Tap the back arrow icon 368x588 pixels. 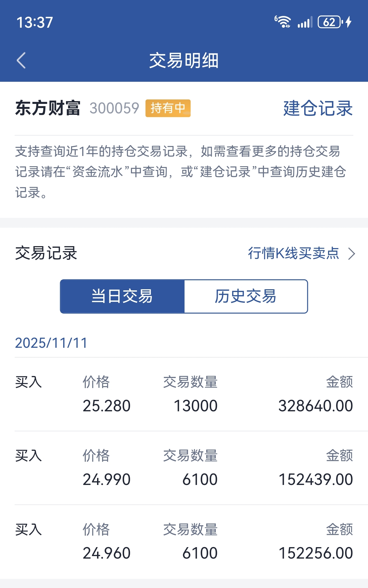click(21, 60)
